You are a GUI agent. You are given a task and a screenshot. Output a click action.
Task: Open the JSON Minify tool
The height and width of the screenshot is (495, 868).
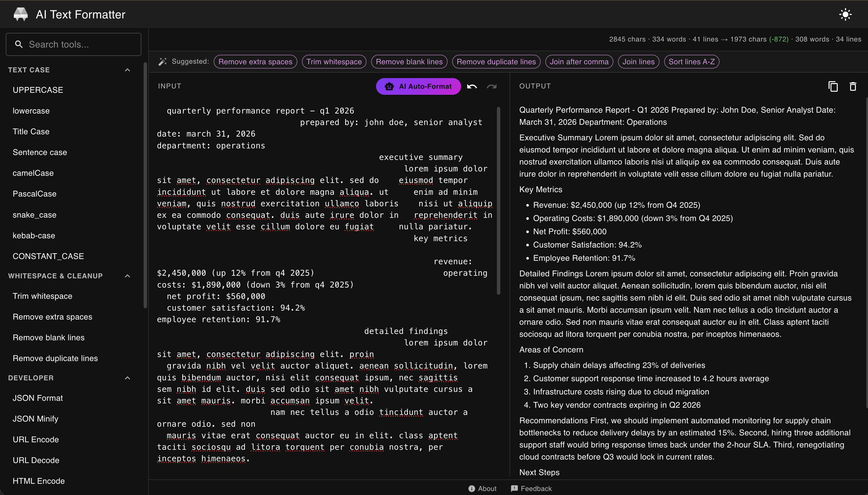[35, 419]
